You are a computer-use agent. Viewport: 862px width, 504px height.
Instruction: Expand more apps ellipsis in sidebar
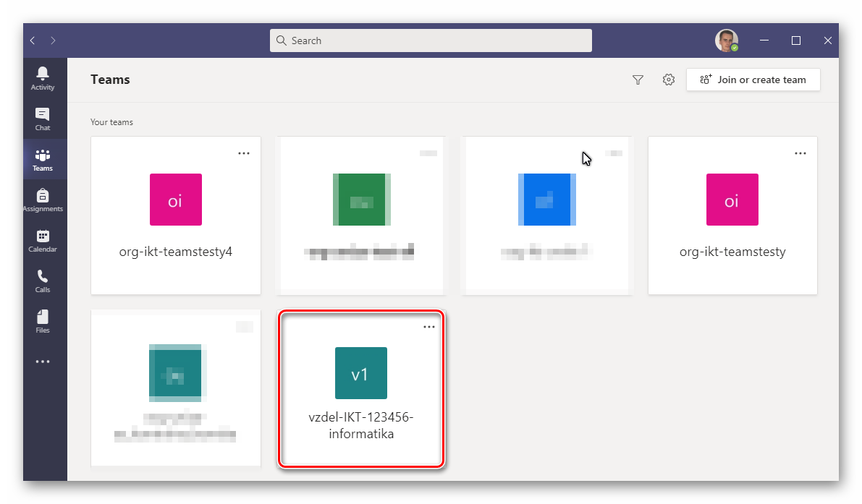pyautogui.click(x=43, y=362)
